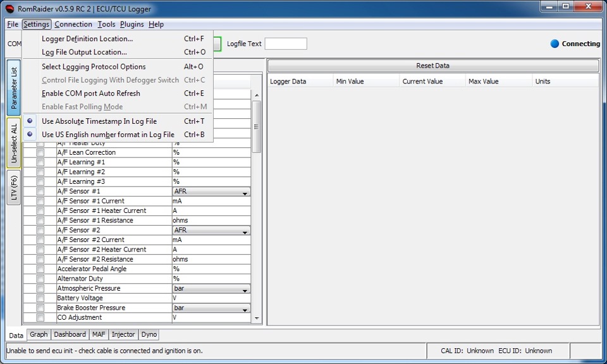This screenshot has width=607, height=364.
Task: Click the Units column header
Action: (x=565, y=82)
